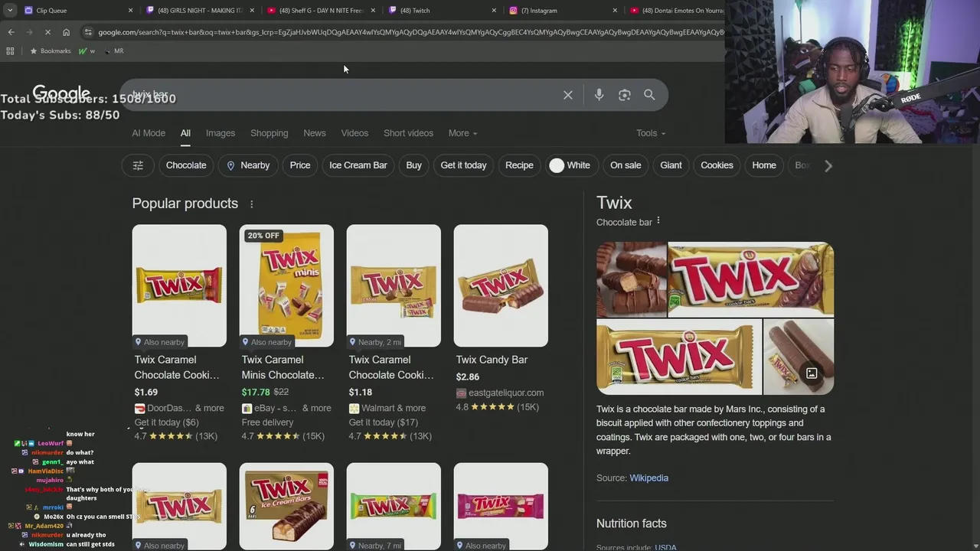Screen dimensions: 980x551
Task: Open the pink Twix wrapper product
Action: coord(501,506)
